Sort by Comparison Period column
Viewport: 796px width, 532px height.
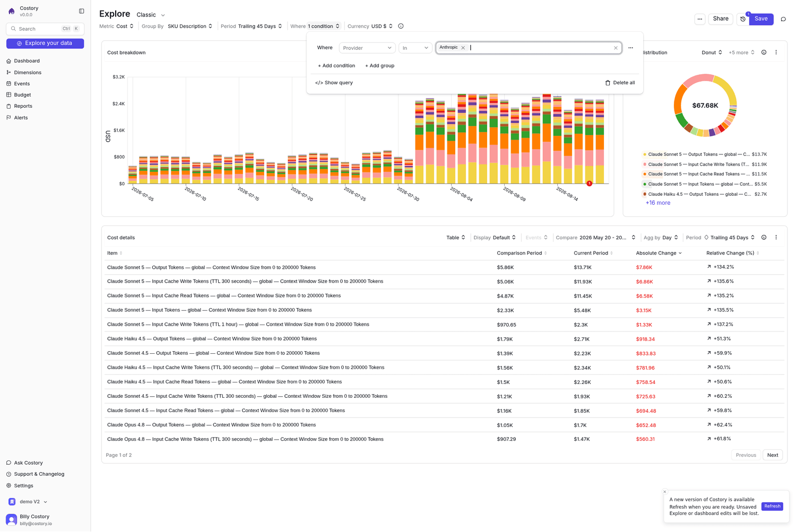[522, 253]
